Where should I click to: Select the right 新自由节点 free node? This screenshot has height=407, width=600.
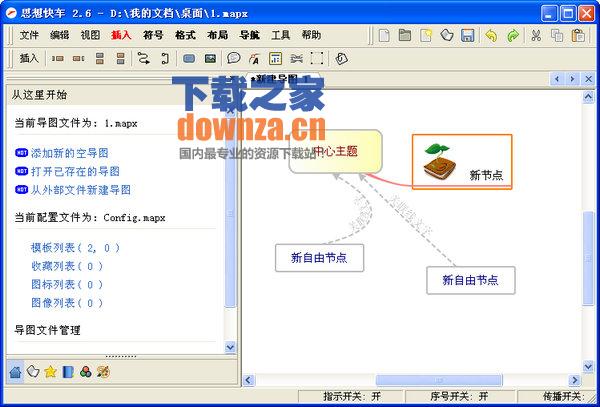(471, 280)
